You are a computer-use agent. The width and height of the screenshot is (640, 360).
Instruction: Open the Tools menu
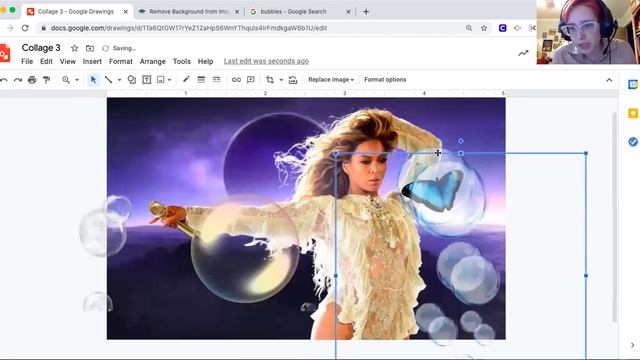point(182,61)
